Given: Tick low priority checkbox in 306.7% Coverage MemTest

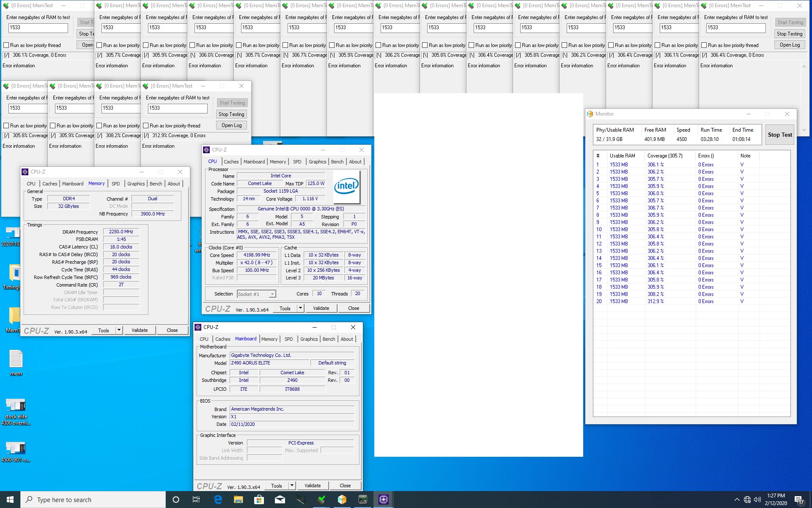Looking at the screenshot, I should (285, 45).
